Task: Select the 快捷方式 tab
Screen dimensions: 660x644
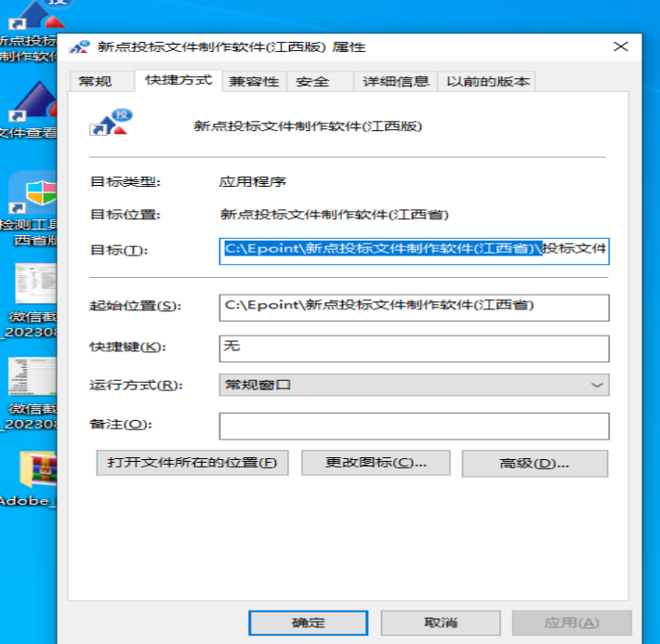Action: (178, 80)
